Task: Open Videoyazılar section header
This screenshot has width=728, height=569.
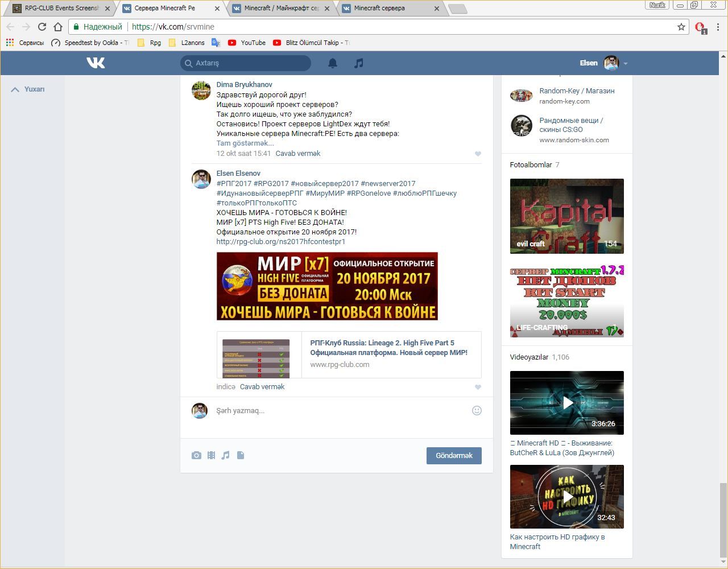Action: coord(529,357)
